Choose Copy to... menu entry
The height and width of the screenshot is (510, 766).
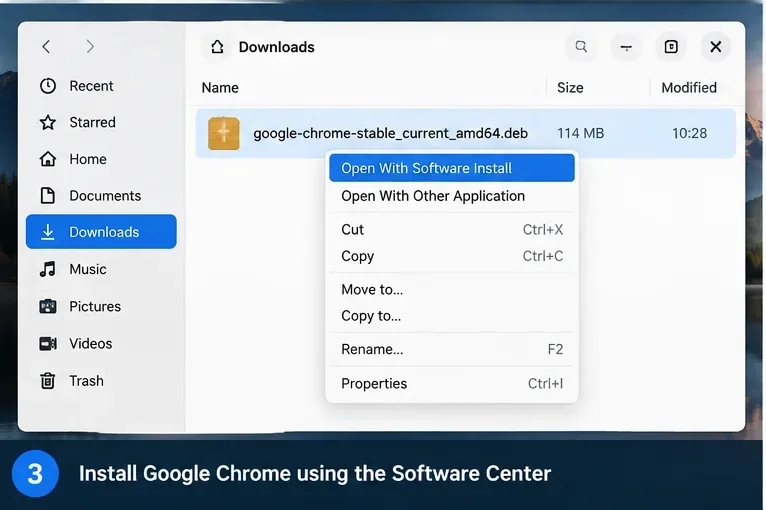(452, 316)
